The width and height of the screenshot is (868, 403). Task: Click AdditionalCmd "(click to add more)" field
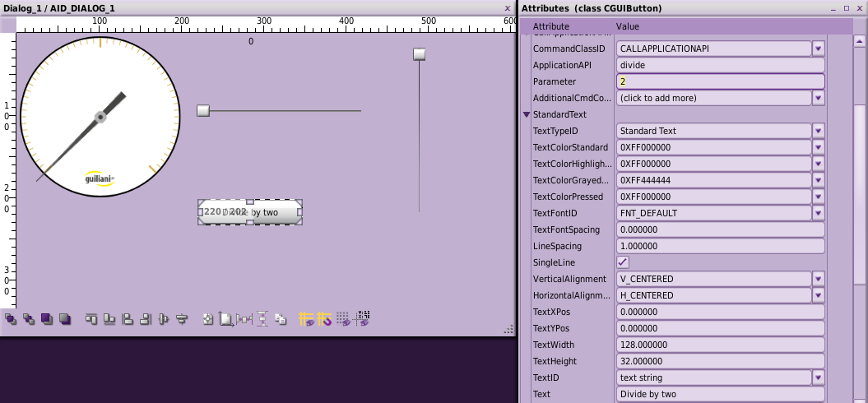tap(713, 98)
